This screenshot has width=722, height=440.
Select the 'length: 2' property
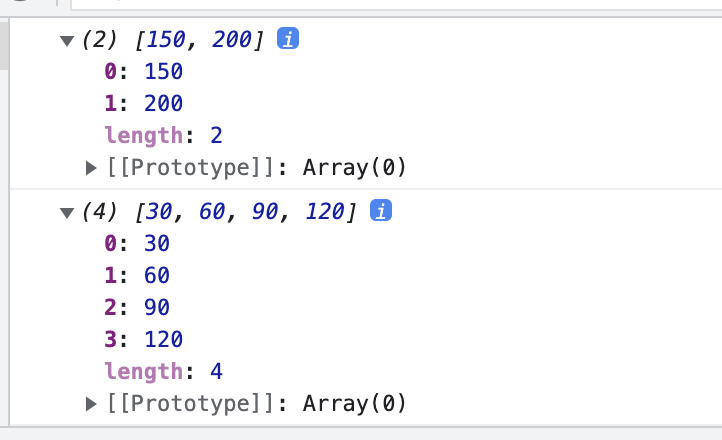(163, 135)
